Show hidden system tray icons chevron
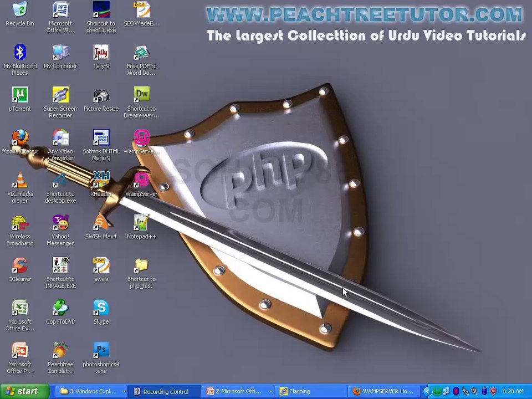Image resolution: width=532 pixels, height=399 pixels. click(427, 392)
